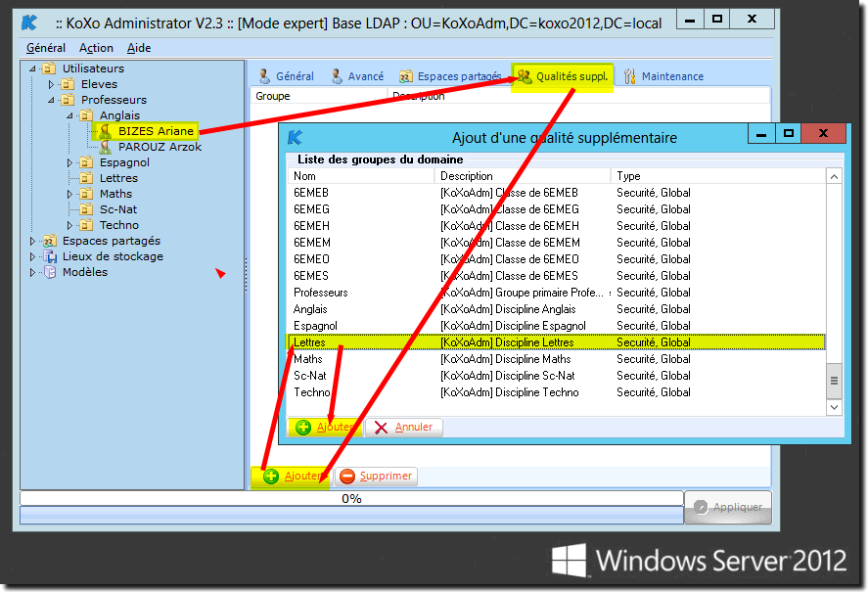Select the 6EMES row in the group list
This screenshot has width=868, height=592.
click(x=557, y=276)
